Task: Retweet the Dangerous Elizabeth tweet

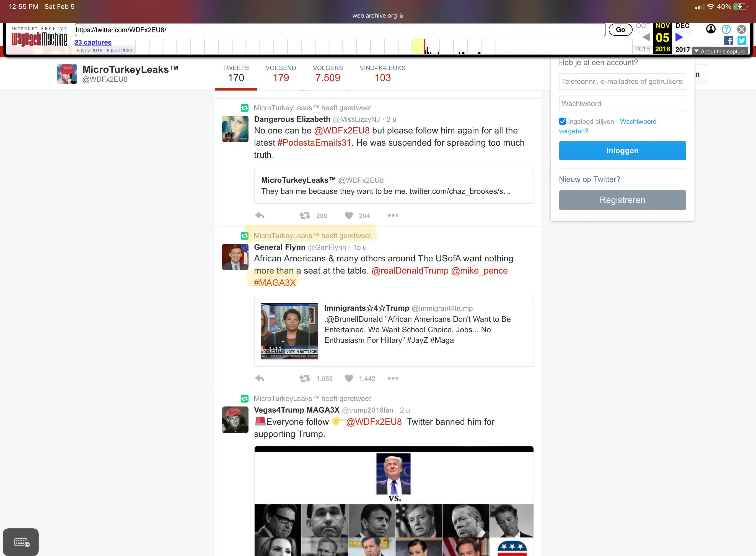Action: 305,215
